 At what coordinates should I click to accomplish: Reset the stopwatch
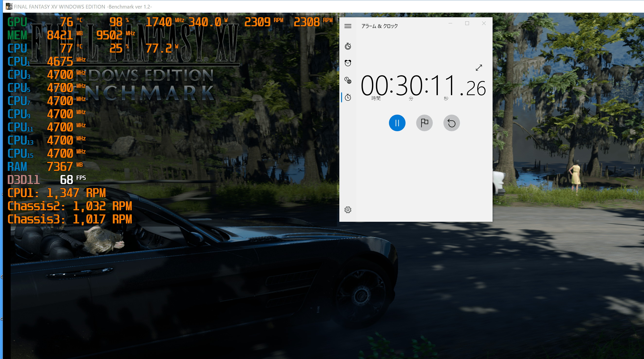451,123
